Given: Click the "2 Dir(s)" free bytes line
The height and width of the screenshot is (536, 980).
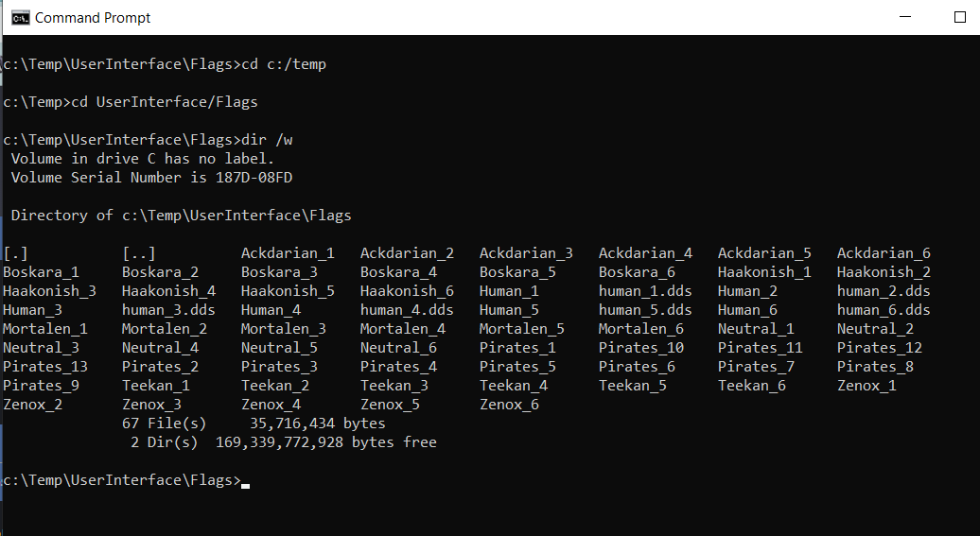Looking at the screenshot, I should (x=280, y=442).
